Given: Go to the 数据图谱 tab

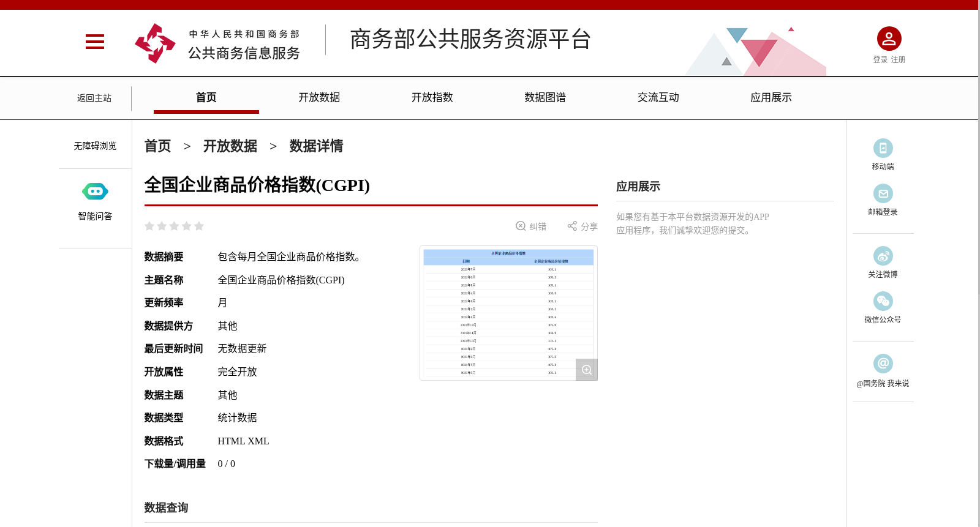Looking at the screenshot, I should click(x=545, y=97).
